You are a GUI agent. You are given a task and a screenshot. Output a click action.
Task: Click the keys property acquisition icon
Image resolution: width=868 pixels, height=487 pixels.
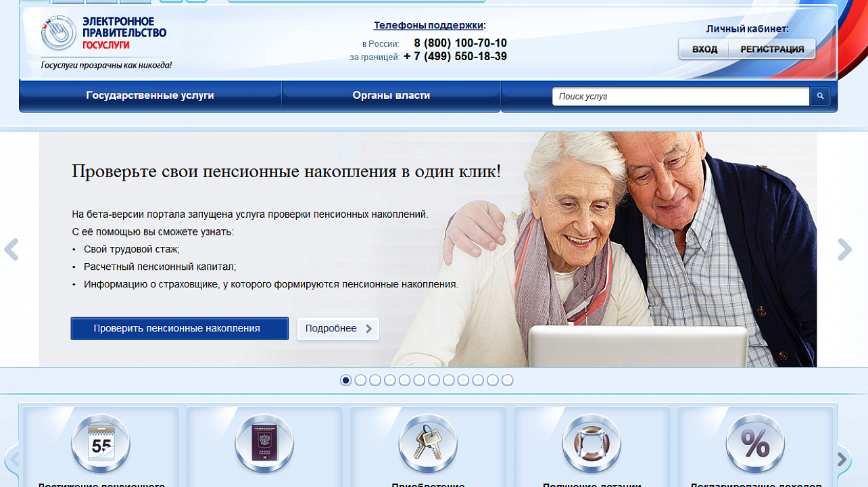pyautogui.click(x=428, y=444)
